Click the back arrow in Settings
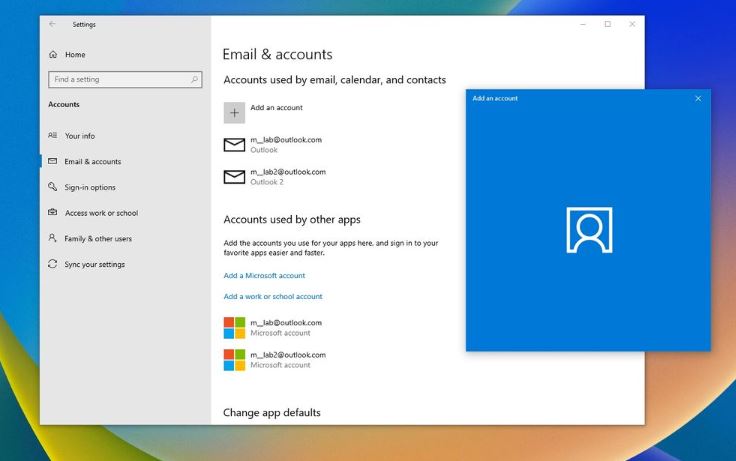736x461 pixels. click(52, 24)
